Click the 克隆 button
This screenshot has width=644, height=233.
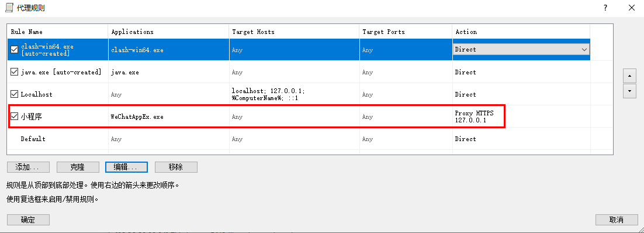point(78,167)
